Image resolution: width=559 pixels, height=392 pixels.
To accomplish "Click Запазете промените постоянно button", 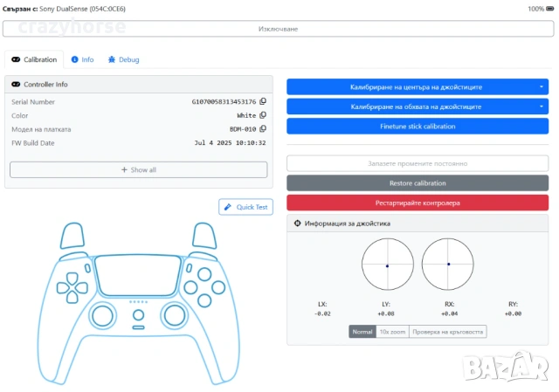I will click(418, 163).
